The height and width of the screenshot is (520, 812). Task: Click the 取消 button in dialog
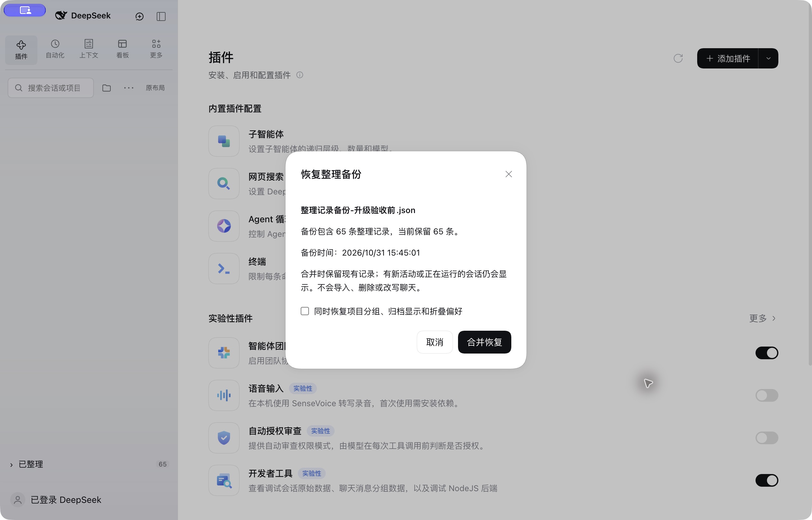(435, 342)
